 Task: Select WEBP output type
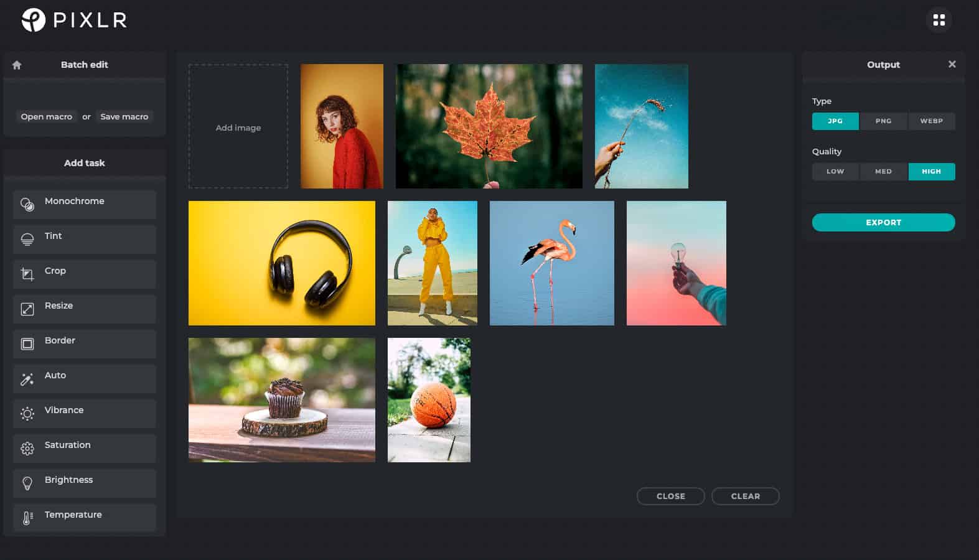click(x=931, y=121)
